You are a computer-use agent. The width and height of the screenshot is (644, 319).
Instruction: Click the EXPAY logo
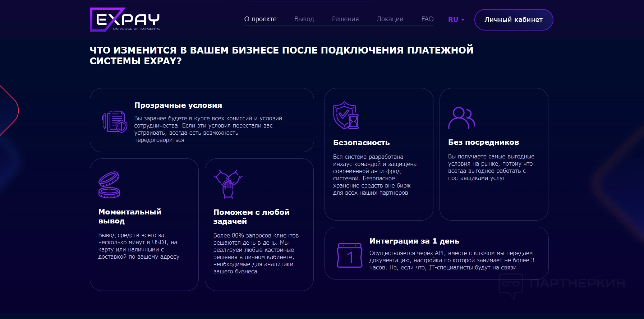click(125, 20)
